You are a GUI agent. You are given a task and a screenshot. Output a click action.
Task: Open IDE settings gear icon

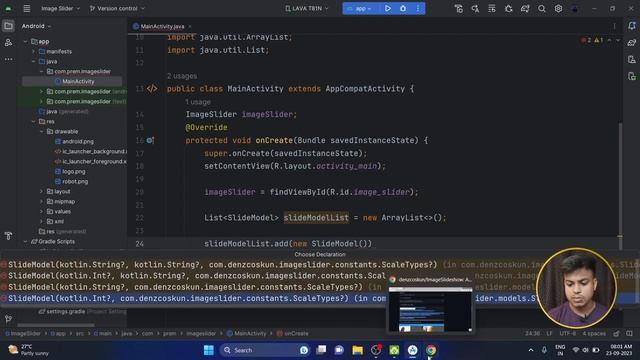coord(558,9)
